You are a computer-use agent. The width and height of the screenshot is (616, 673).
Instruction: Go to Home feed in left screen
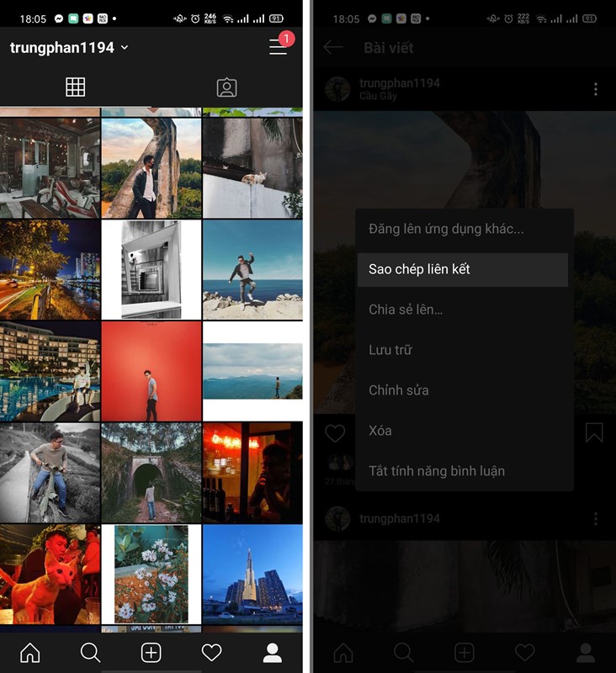(x=30, y=653)
